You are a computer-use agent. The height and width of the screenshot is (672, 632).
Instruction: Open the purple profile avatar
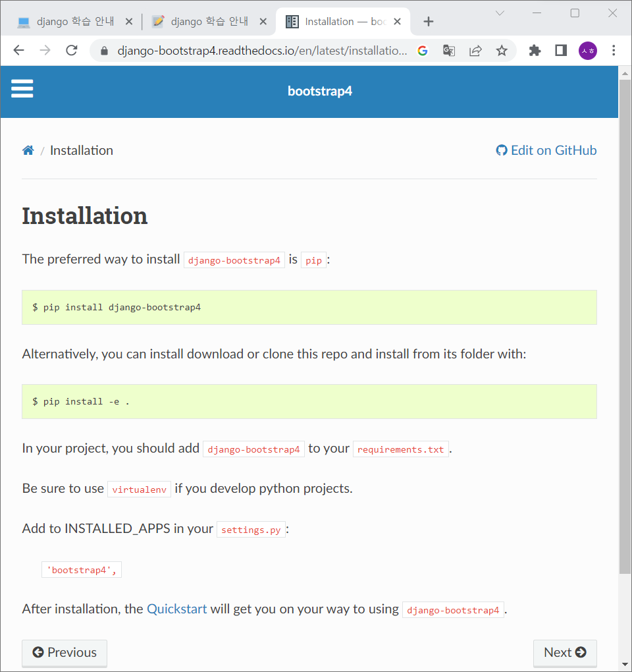pos(588,51)
